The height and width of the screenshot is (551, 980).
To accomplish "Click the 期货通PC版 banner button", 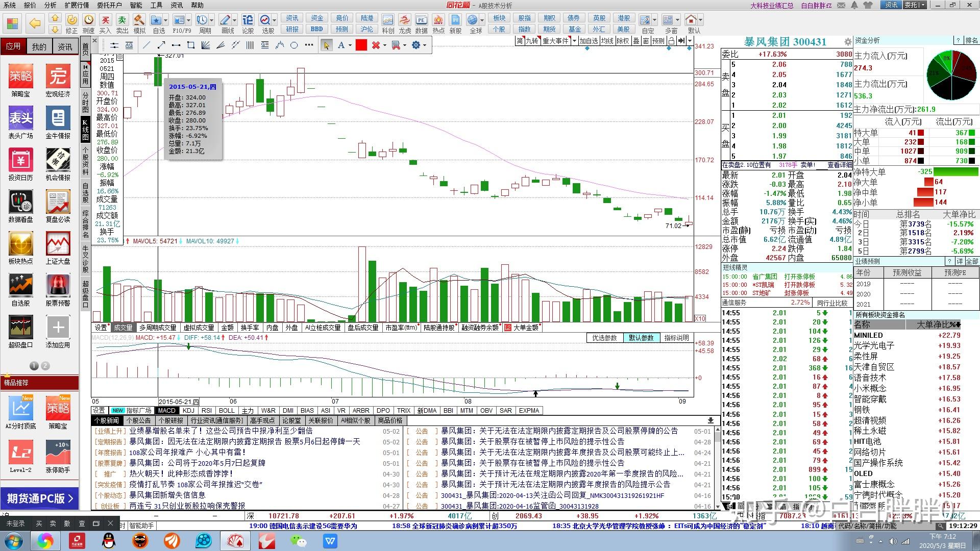I will (x=40, y=498).
